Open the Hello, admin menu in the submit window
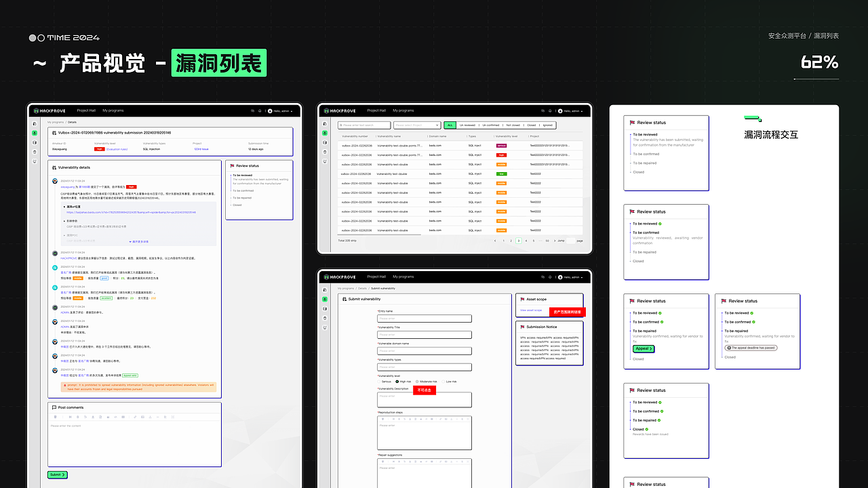 click(570, 277)
